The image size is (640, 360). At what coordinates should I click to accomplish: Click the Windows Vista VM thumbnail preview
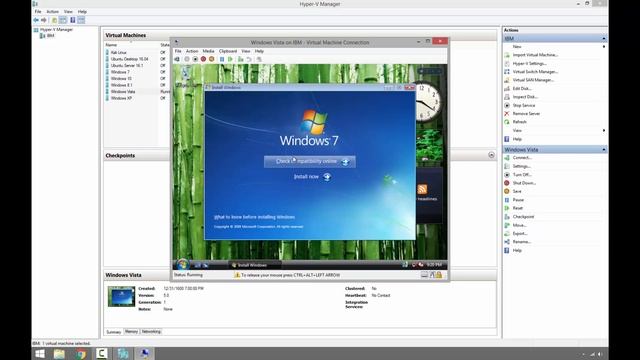(x=121, y=297)
